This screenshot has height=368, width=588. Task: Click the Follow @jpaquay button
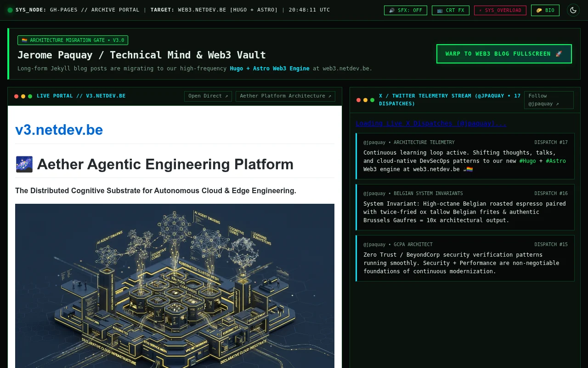(548, 100)
